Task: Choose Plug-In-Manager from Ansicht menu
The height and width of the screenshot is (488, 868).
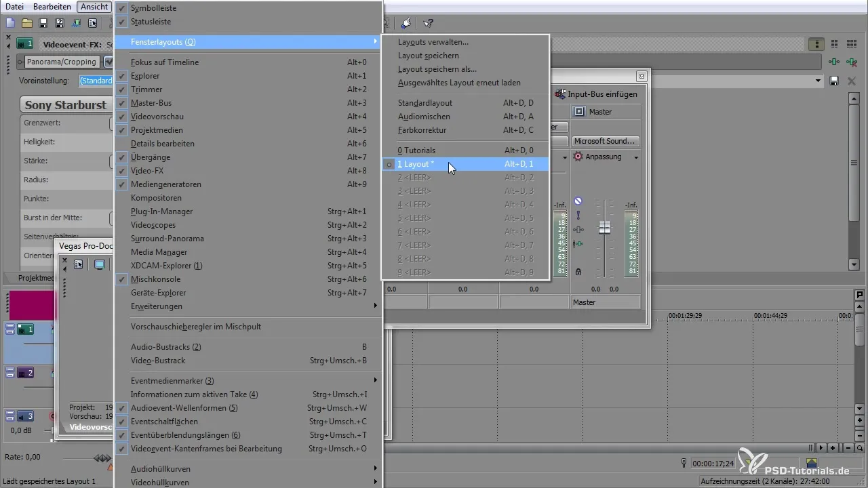Action: (x=248, y=211)
